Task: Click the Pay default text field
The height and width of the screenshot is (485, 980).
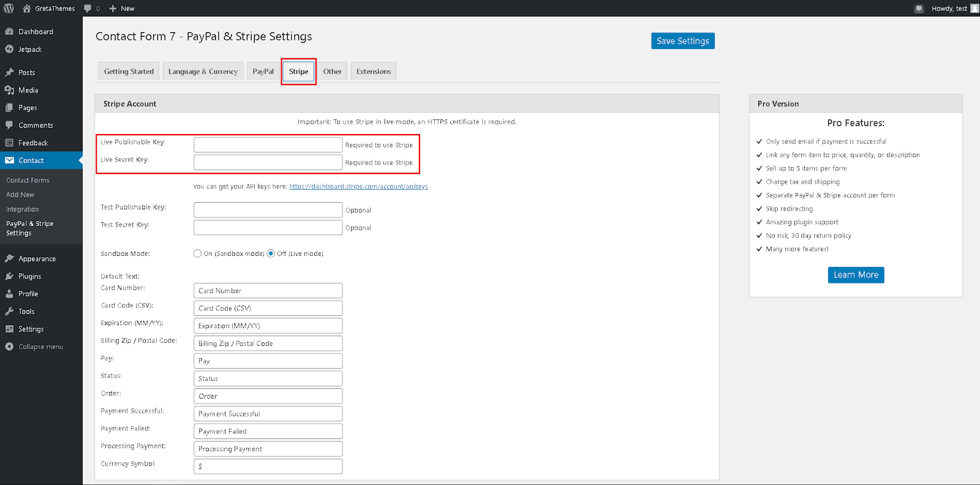Action: pos(268,361)
